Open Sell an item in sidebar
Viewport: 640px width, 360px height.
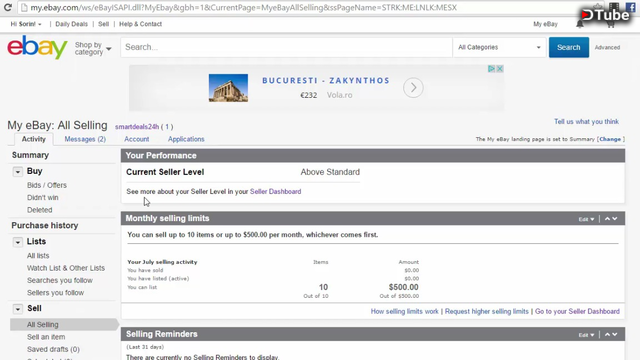[x=46, y=337]
